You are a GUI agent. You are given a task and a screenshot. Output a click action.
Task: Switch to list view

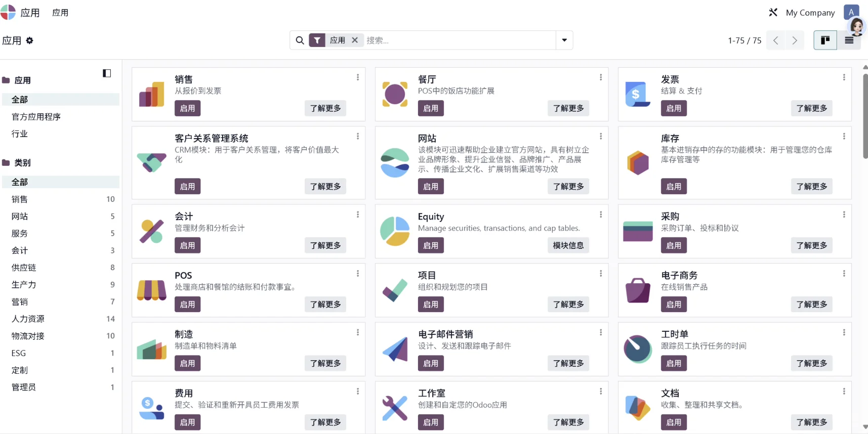(x=849, y=40)
